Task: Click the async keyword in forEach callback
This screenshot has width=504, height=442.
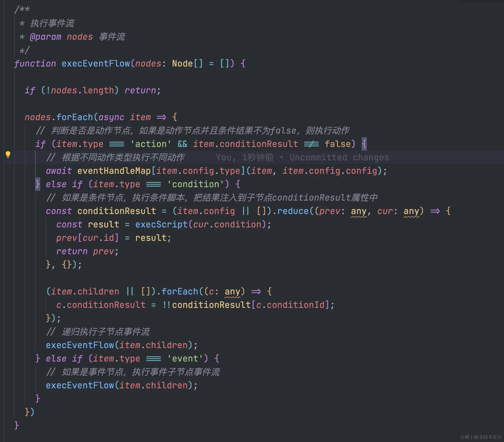Action: (111, 117)
